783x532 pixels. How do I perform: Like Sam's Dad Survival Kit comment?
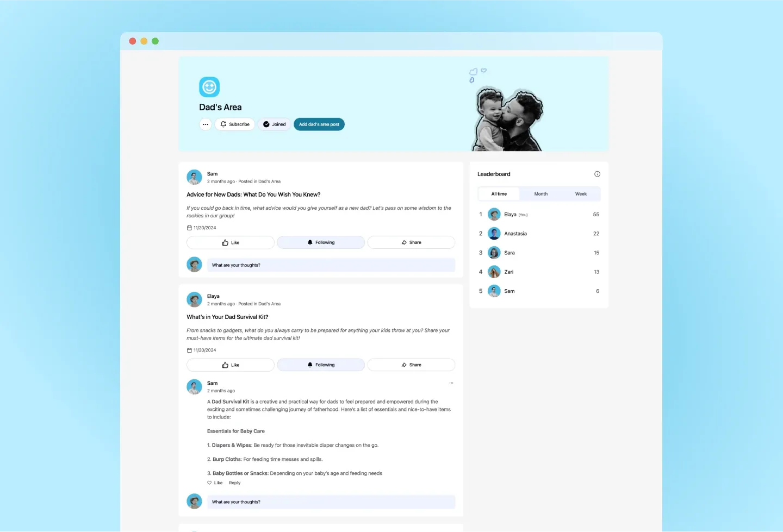coord(215,483)
